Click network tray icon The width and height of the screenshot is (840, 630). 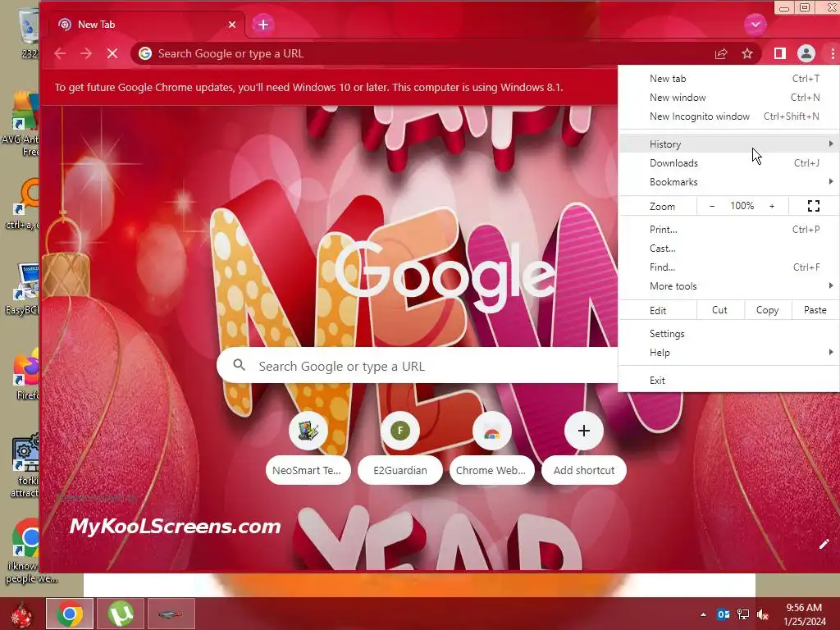click(743, 614)
